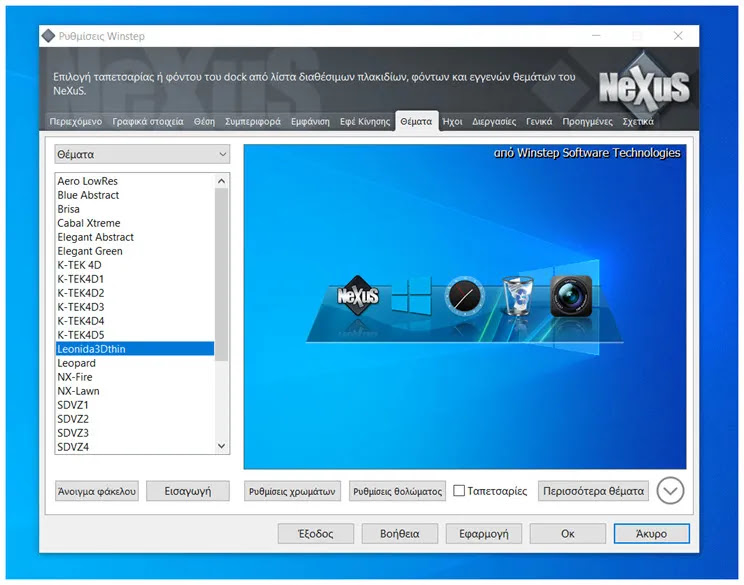Choose the Elegant Green theme
This screenshot has width=744, height=585.
(135, 251)
